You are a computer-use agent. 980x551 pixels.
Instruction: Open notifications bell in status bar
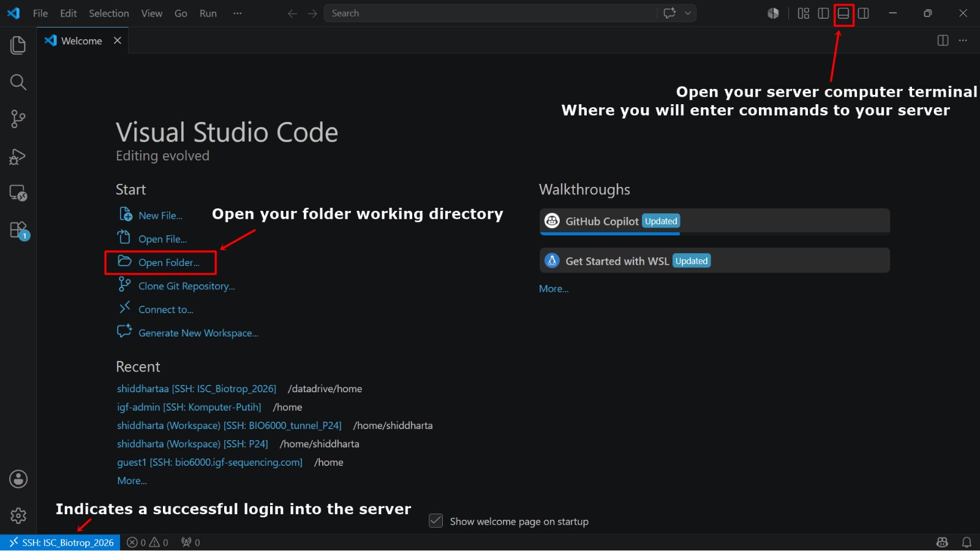point(967,542)
